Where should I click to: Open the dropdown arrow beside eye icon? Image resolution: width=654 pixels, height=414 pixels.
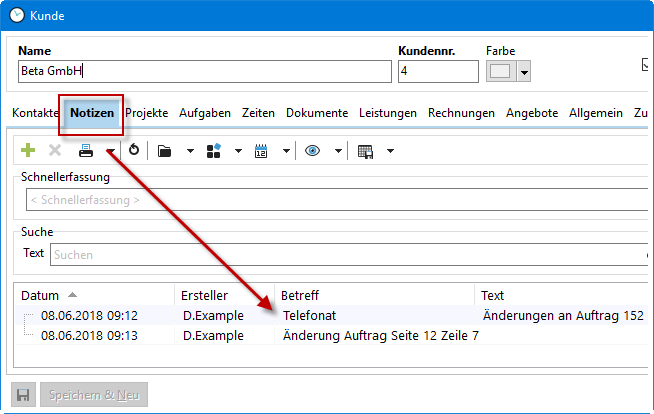pyautogui.click(x=338, y=151)
